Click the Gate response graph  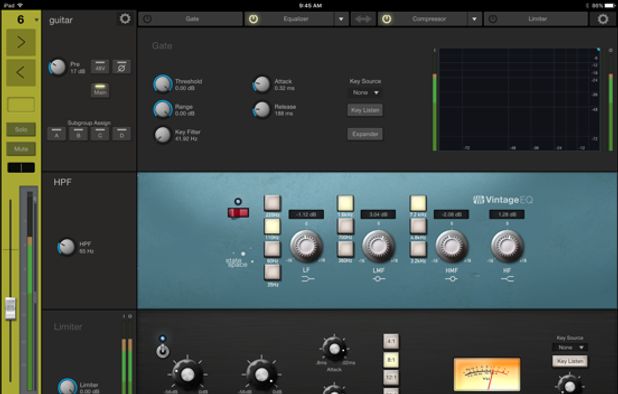coord(519,99)
